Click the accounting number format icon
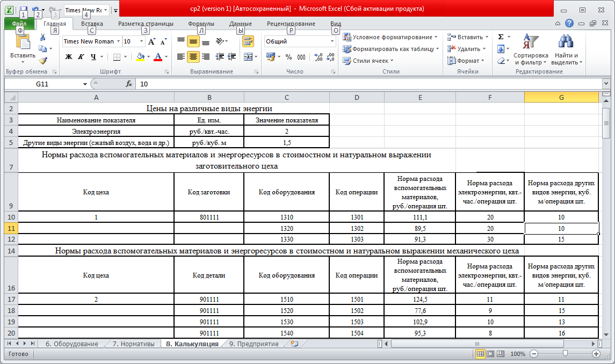 pyautogui.click(x=271, y=57)
